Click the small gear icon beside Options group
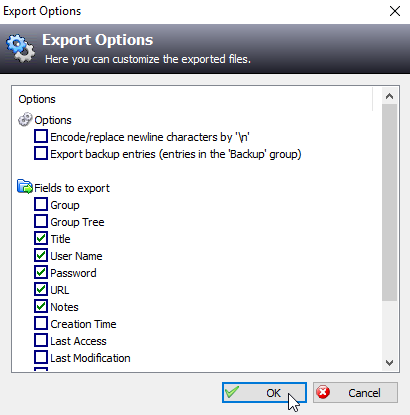This screenshot has height=415, width=410. click(x=25, y=120)
